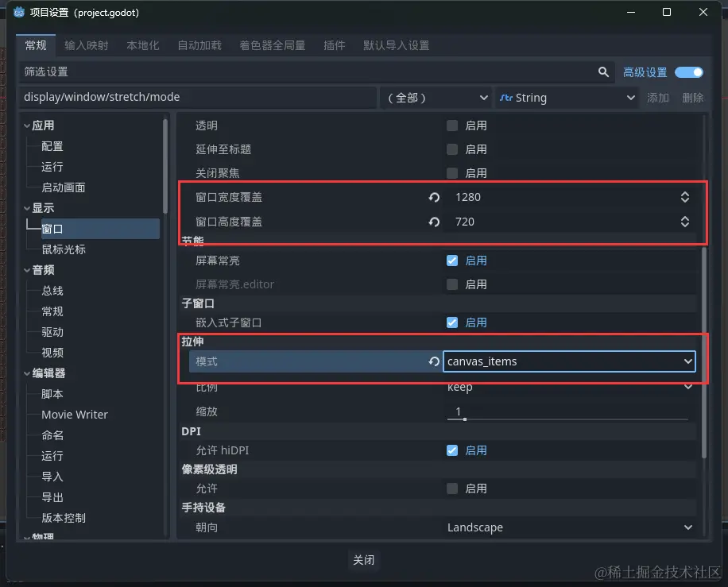Image resolution: width=728 pixels, height=587 pixels.
Task: Maximize the 项目设置 window
Action: tap(667, 12)
